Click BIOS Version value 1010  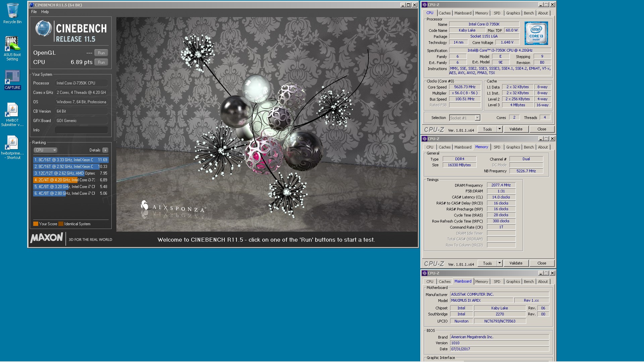tap(499, 343)
